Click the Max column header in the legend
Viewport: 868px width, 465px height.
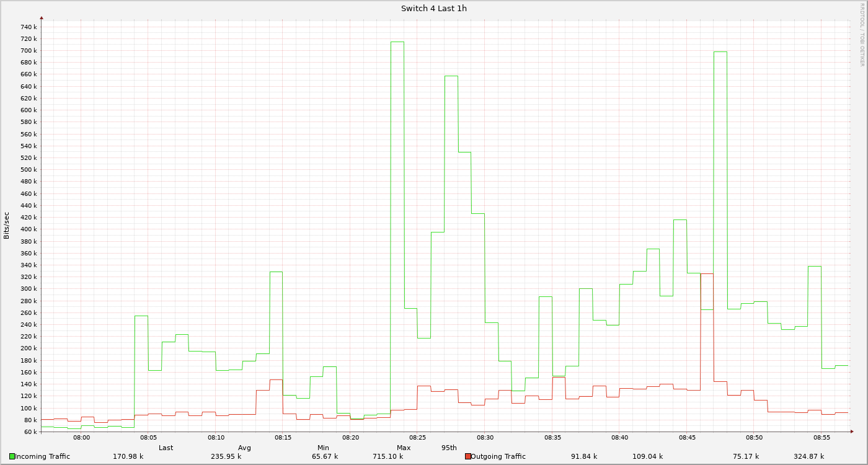(x=404, y=448)
